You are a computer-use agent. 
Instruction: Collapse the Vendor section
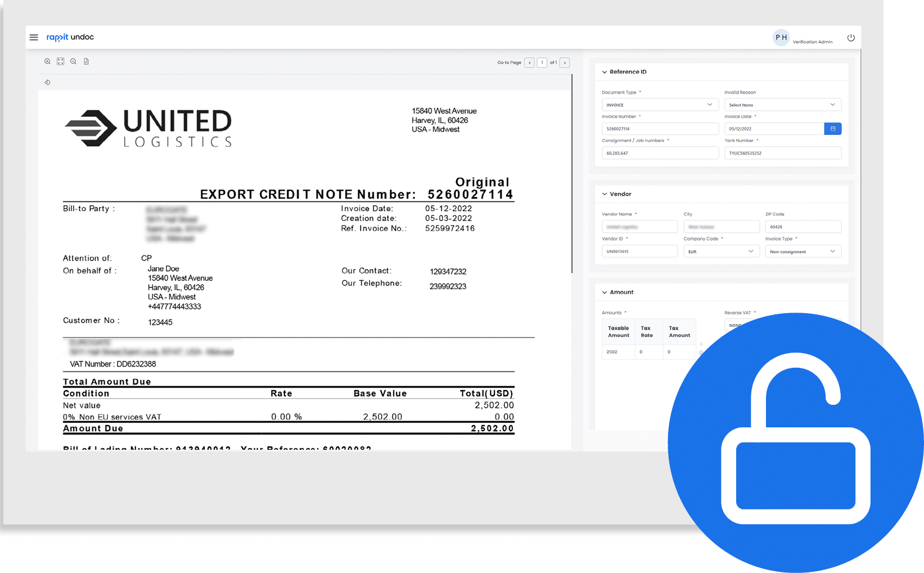point(604,193)
